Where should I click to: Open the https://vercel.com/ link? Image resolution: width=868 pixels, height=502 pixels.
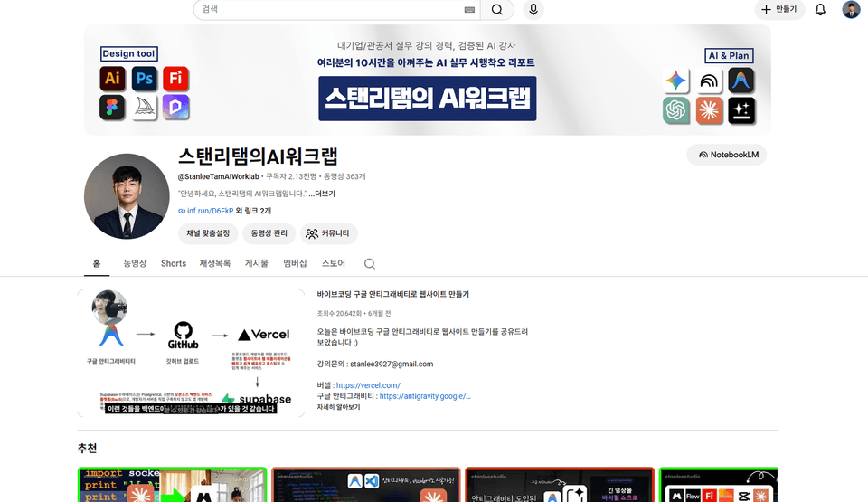tap(368, 385)
